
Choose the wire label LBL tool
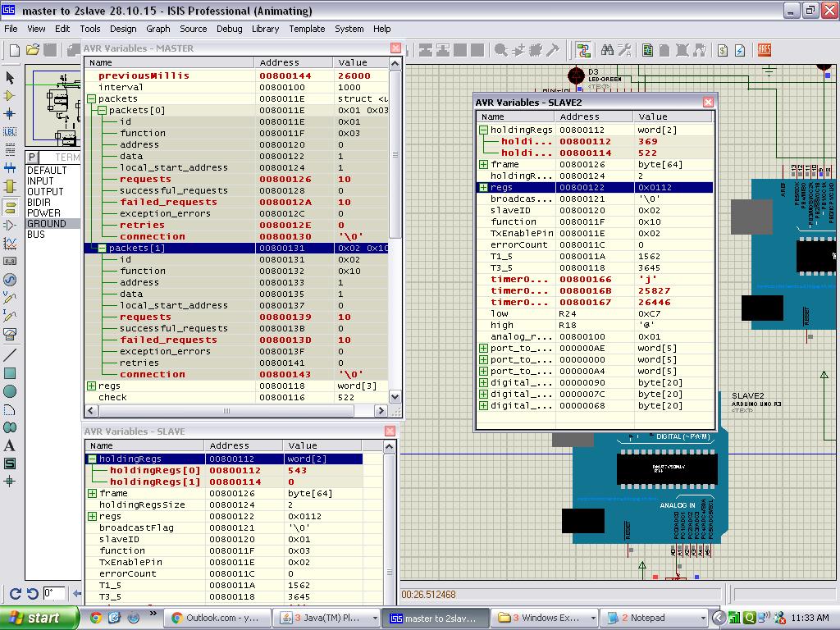click(x=10, y=132)
